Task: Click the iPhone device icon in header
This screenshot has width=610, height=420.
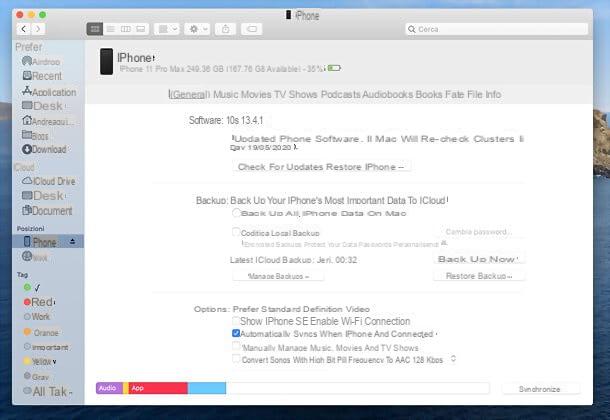Action: coord(107,61)
